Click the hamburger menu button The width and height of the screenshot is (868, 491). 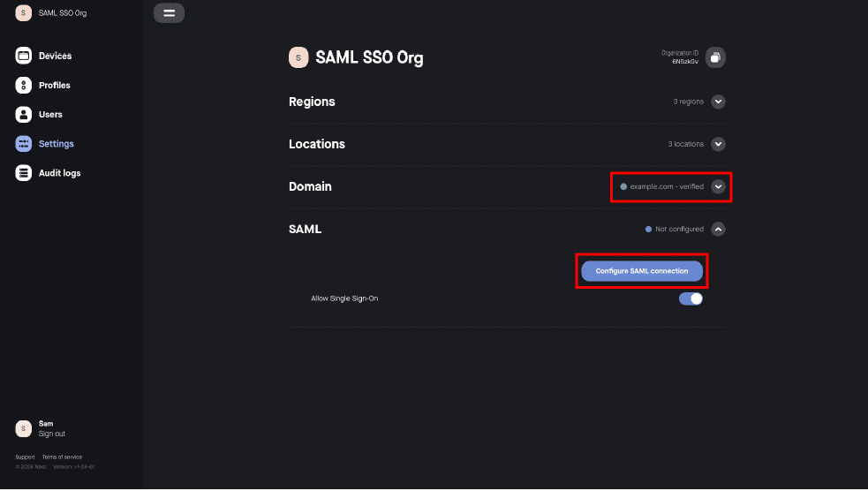(169, 13)
